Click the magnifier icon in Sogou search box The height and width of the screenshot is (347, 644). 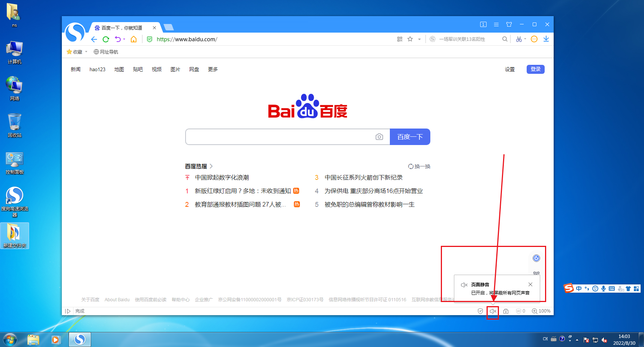point(505,39)
